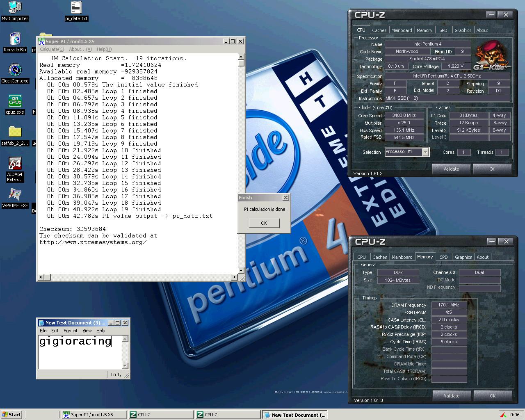The height and width of the screenshot is (420, 525).
Task: Open the Caches tab in the lower CPU-Z window
Action: (379, 257)
